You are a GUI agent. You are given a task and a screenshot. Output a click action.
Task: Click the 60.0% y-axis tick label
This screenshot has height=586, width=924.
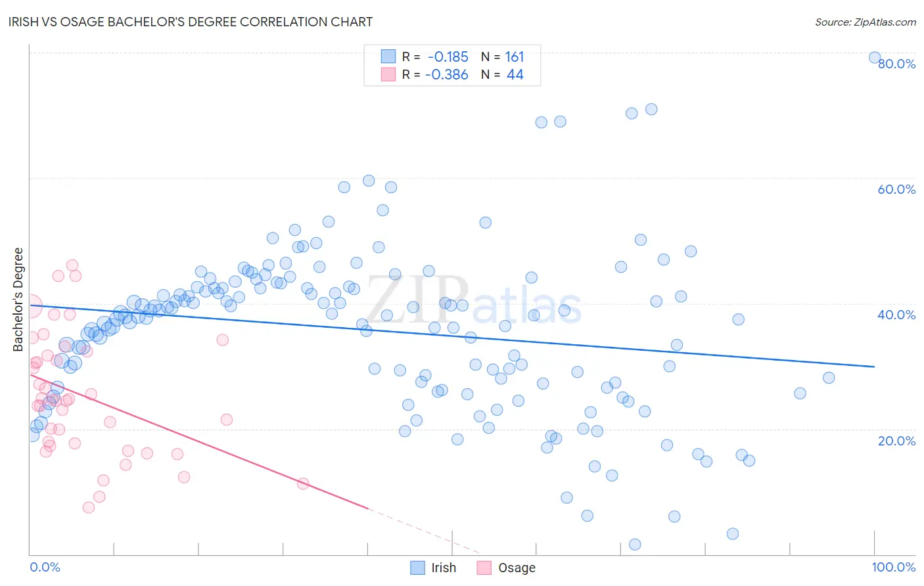click(896, 189)
